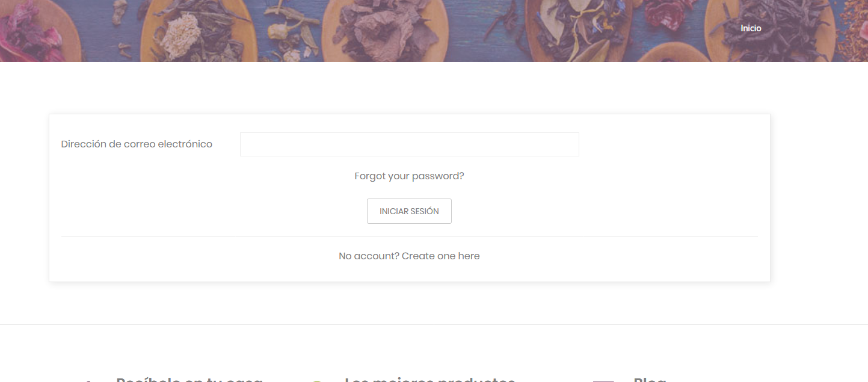Click the 'Los mejores productos' heading

click(429, 379)
